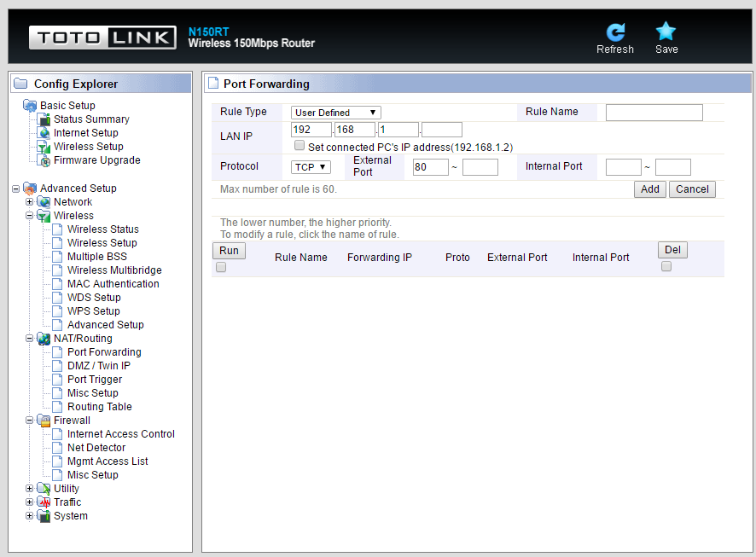The height and width of the screenshot is (557, 756).
Task: Click the Firewall folder icon
Action: click(44, 421)
